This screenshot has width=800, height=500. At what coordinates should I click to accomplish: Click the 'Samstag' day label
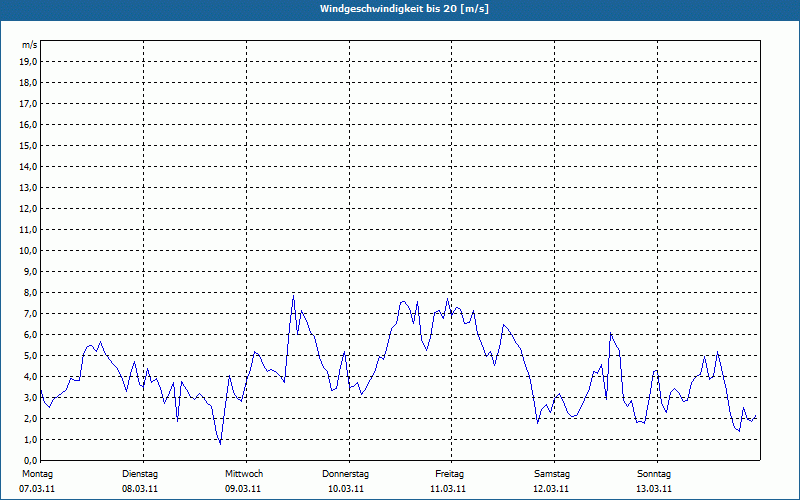click(x=552, y=474)
